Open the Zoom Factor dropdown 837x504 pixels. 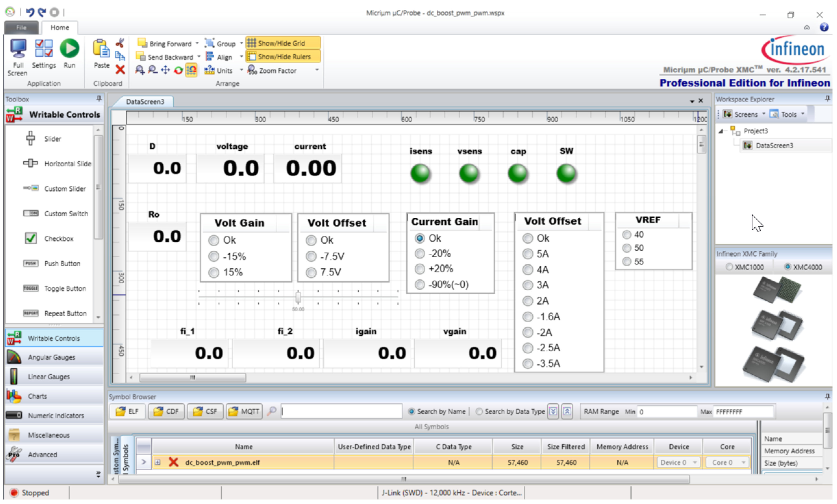pos(317,70)
